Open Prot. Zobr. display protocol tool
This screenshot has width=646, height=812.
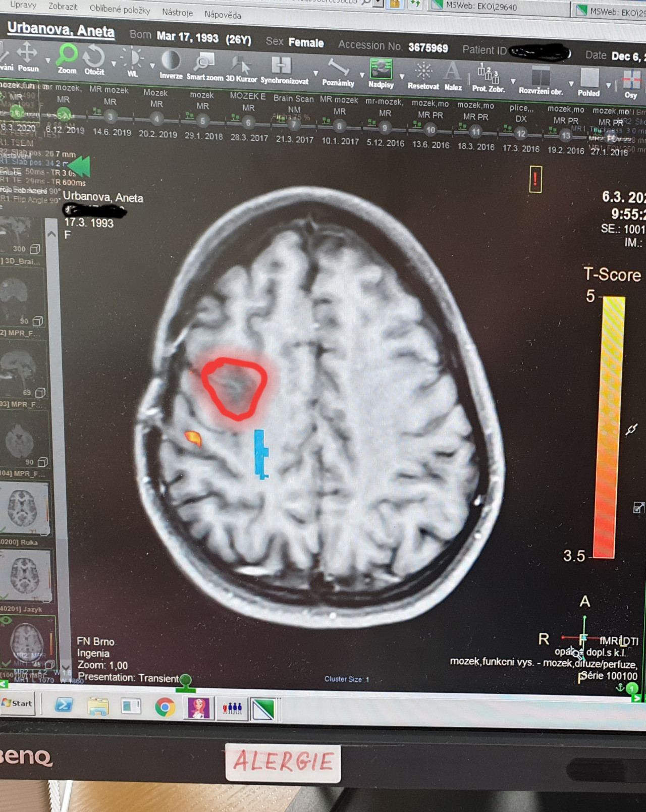[488, 78]
